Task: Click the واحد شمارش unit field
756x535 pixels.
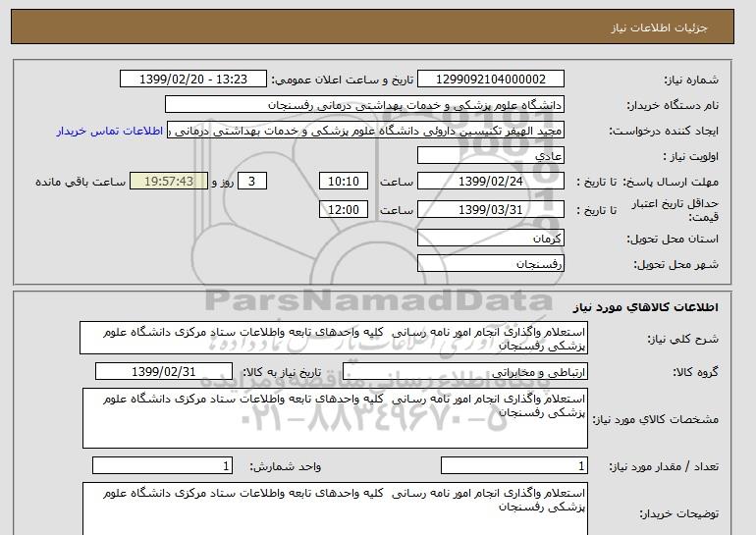Action: [162, 466]
